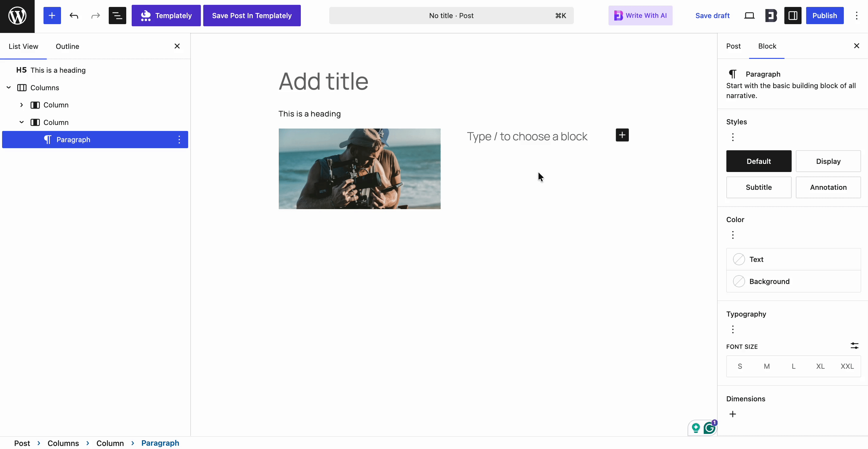This screenshot has height=449, width=868.
Task: Launch Write With AI
Action: 640,15
